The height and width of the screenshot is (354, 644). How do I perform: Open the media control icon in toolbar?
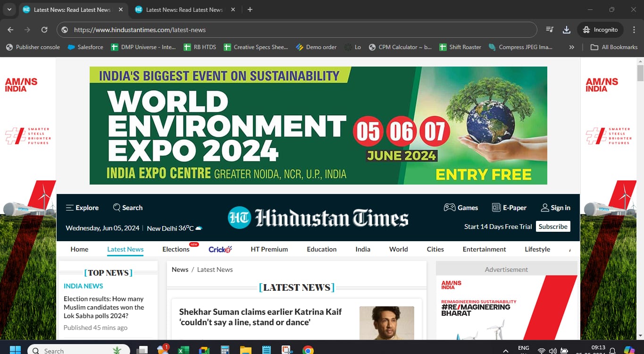tap(550, 30)
